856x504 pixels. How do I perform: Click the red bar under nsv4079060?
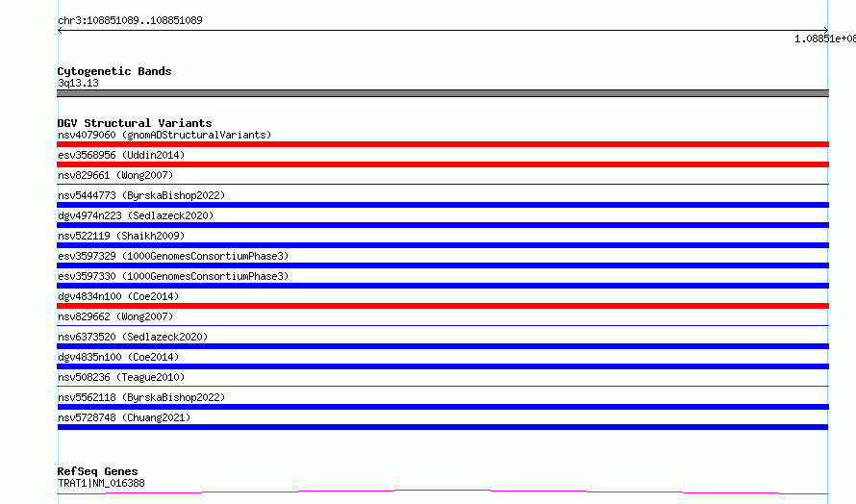click(x=442, y=144)
